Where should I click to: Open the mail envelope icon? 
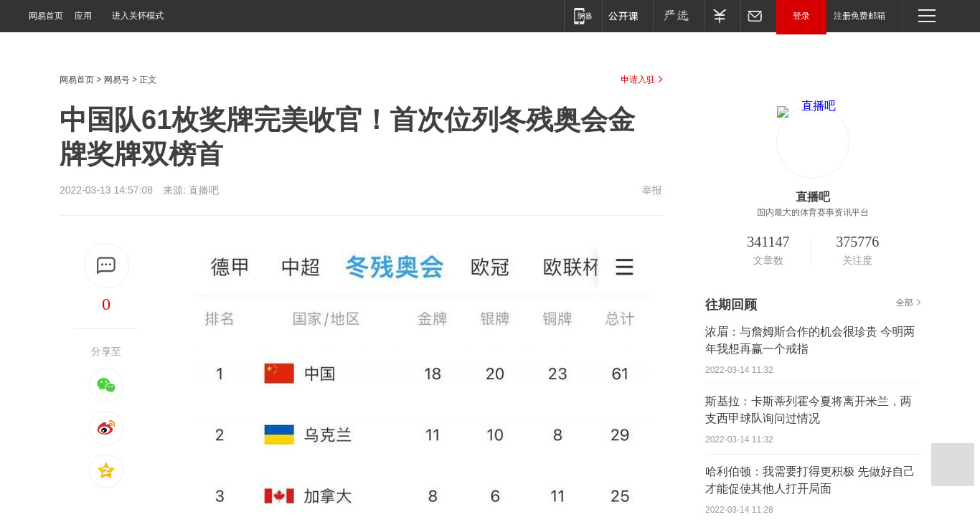[755, 16]
